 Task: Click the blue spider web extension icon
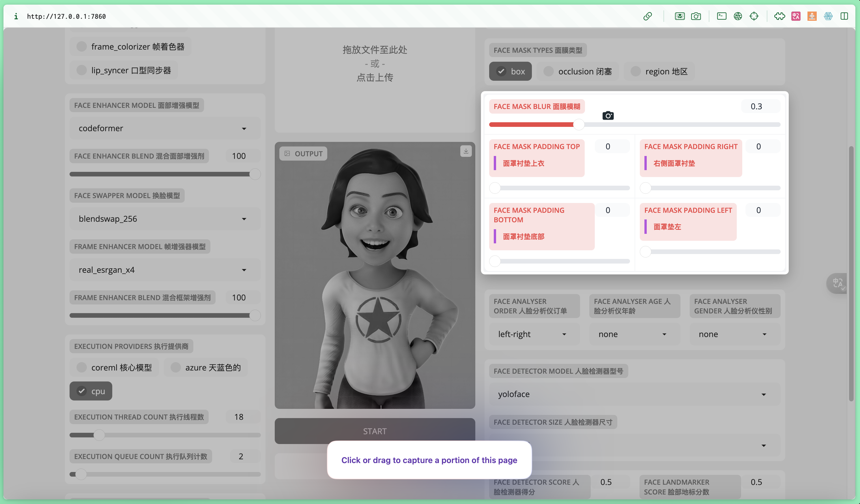[828, 16]
